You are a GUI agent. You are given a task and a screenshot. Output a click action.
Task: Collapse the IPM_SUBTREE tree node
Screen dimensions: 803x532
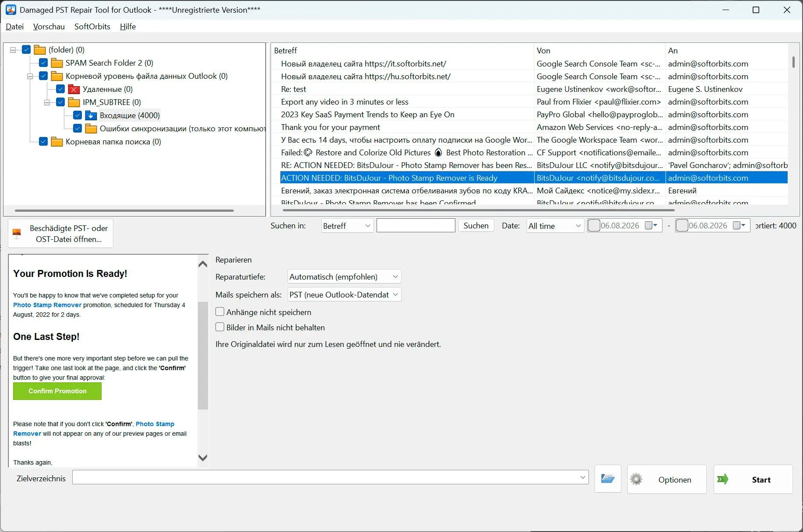coord(47,102)
